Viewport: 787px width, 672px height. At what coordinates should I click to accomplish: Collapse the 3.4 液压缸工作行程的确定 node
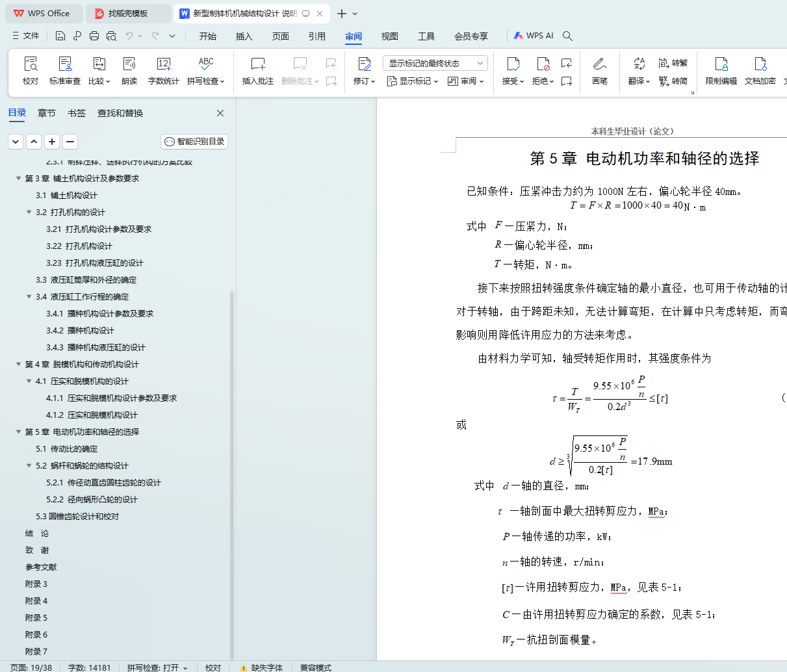[x=29, y=296]
